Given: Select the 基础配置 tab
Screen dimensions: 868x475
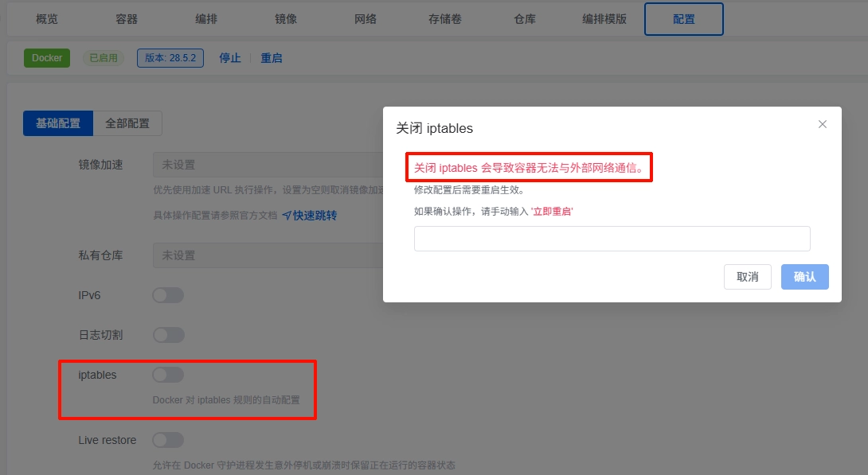Looking at the screenshot, I should 58,123.
